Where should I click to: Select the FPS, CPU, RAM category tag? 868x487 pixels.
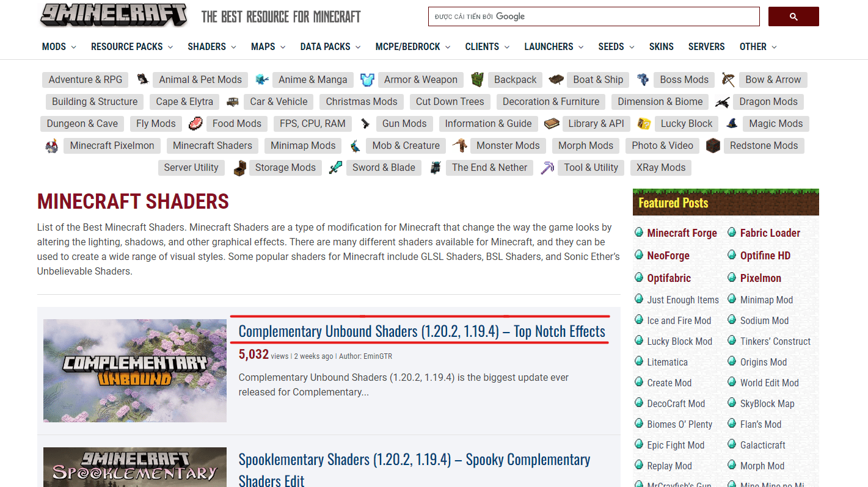[313, 123]
